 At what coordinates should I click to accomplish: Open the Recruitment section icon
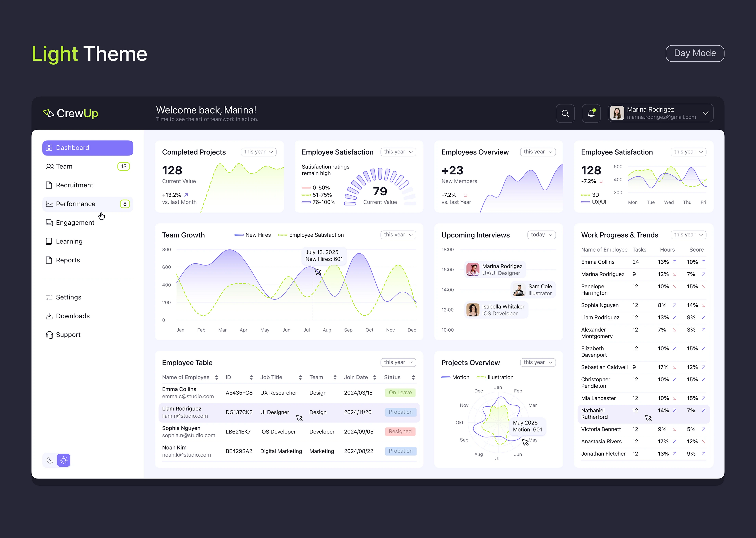[x=49, y=185]
